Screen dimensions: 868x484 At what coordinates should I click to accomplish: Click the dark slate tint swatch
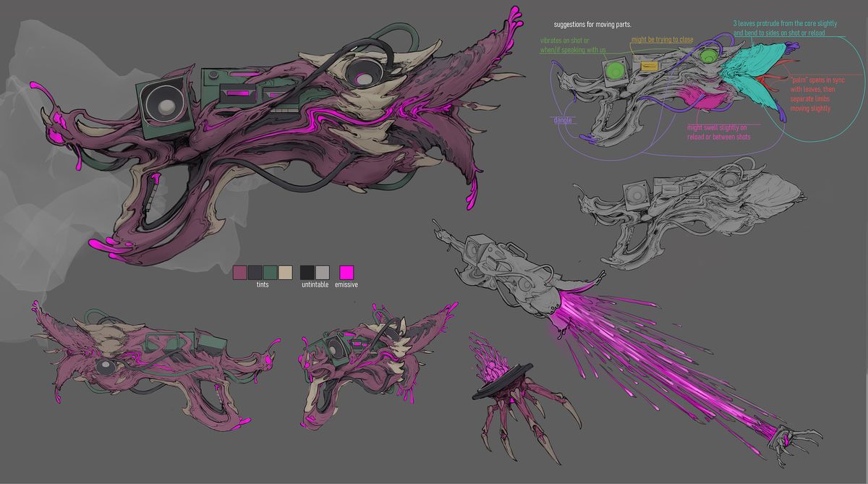pyautogui.click(x=255, y=272)
